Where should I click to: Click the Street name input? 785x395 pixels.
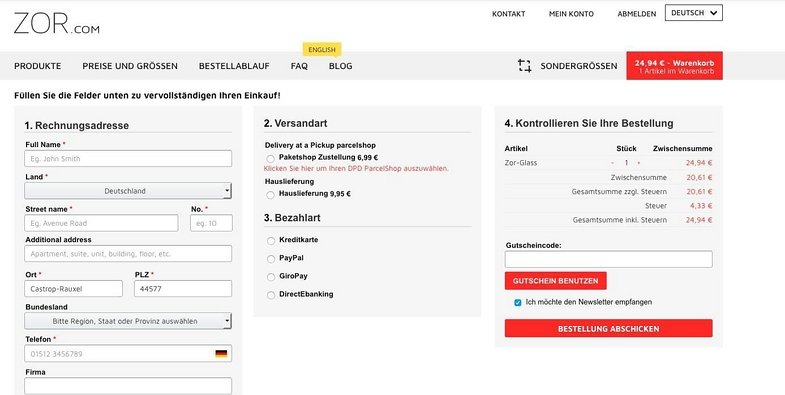pyautogui.click(x=101, y=223)
